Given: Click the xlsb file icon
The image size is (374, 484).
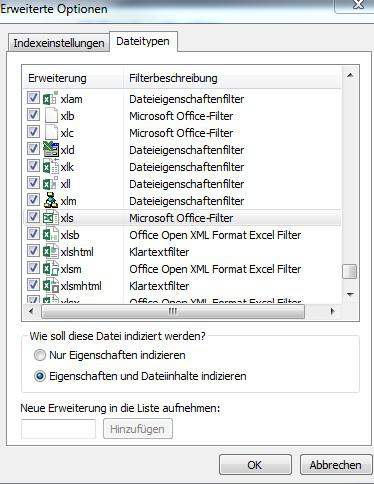Looking at the screenshot, I should [x=51, y=235].
